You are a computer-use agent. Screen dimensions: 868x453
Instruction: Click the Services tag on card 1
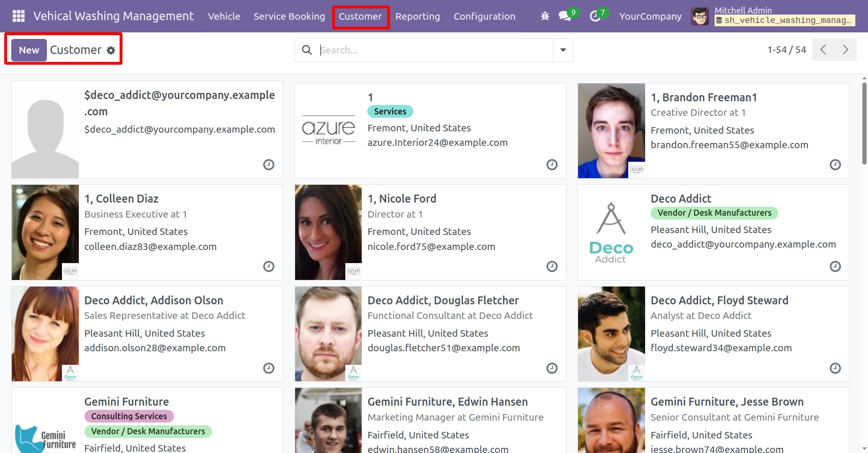point(390,112)
